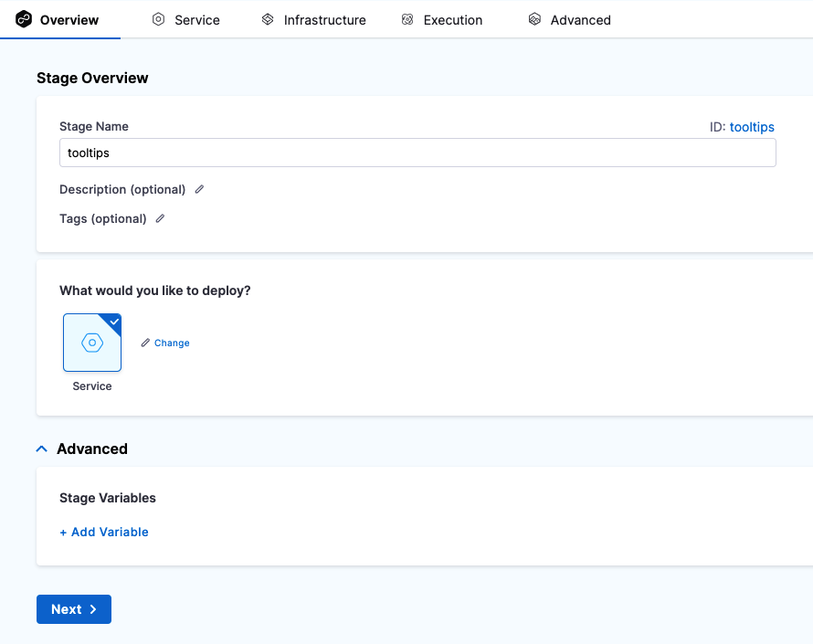Collapse the Advanced section chevron

41,449
